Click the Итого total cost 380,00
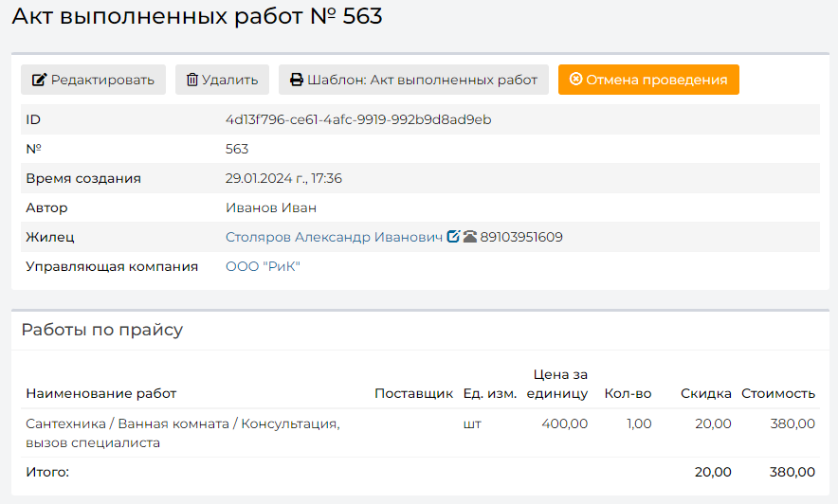Viewport: 838px width, 504px height. [x=792, y=472]
